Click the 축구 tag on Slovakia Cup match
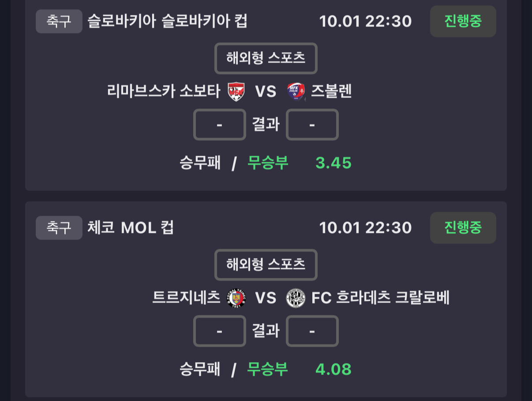 pyautogui.click(x=59, y=21)
